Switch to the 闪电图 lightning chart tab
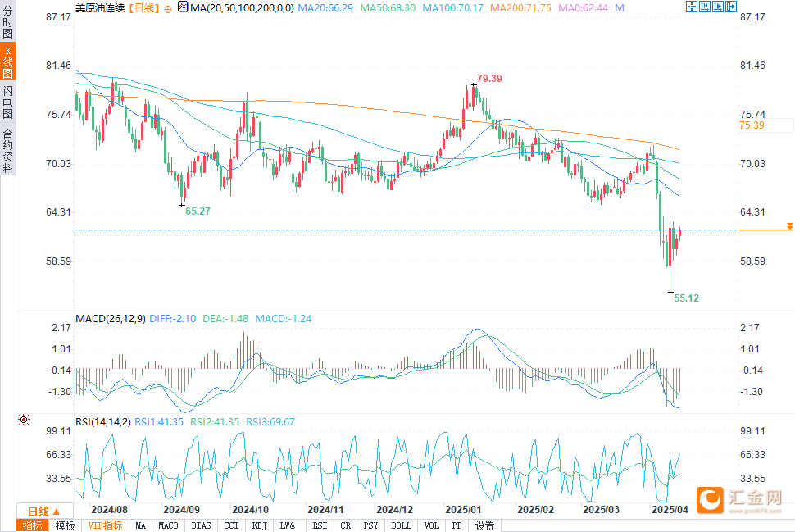 (x=7, y=102)
